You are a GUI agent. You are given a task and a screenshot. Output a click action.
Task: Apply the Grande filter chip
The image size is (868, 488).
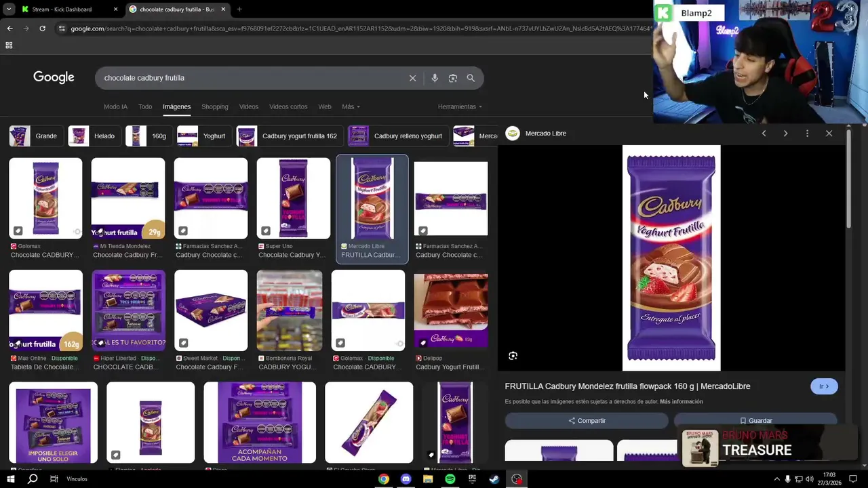(36, 136)
